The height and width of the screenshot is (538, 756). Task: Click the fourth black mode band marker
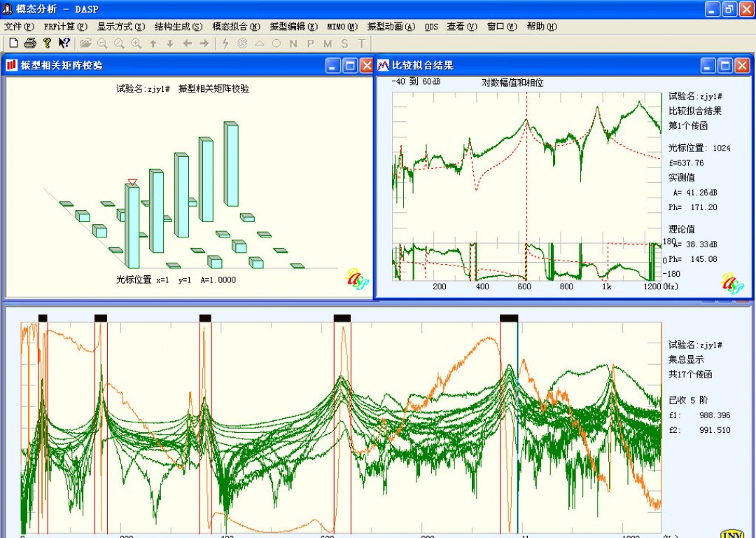[x=342, y=318]
